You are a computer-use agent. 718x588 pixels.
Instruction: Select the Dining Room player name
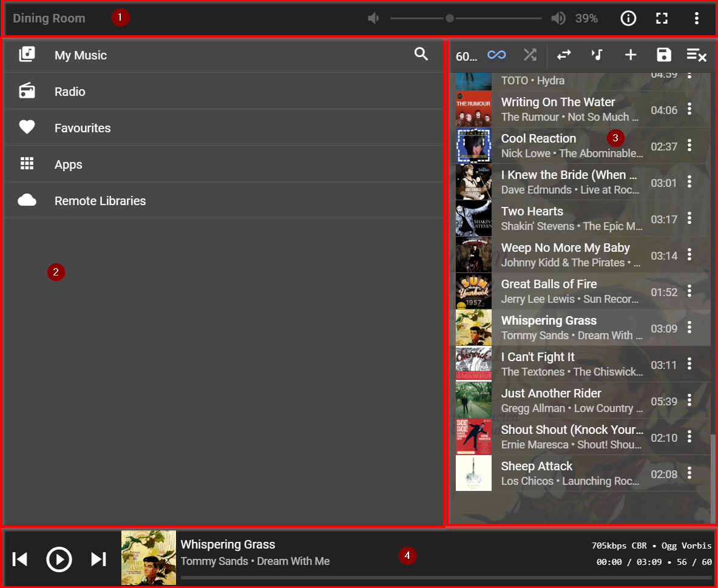49,18
